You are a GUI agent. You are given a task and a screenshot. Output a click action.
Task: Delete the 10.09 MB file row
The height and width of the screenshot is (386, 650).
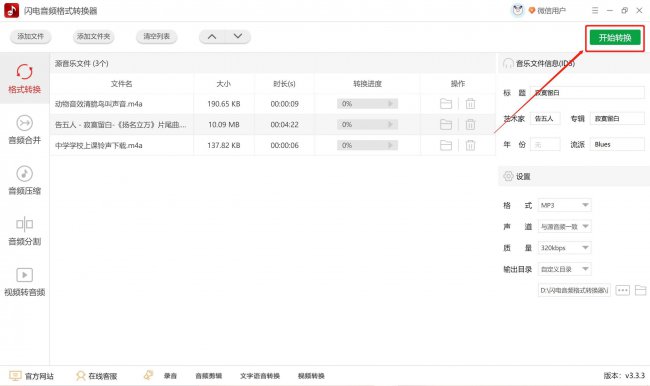(470, 124)
